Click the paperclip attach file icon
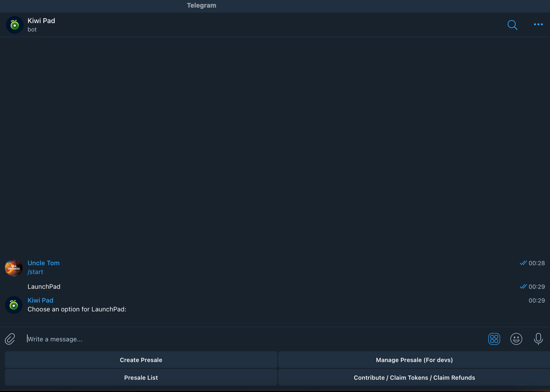This screenshot has width=550, height=392. (x=10, y=339)
